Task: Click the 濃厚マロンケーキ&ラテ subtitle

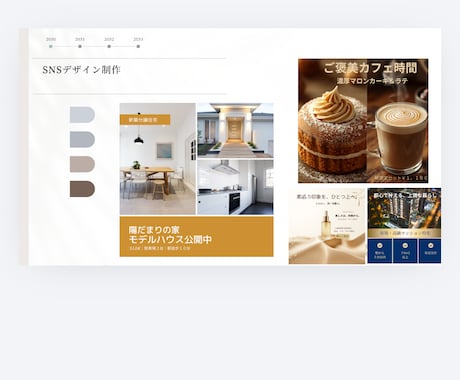Action: pos(372,81)
